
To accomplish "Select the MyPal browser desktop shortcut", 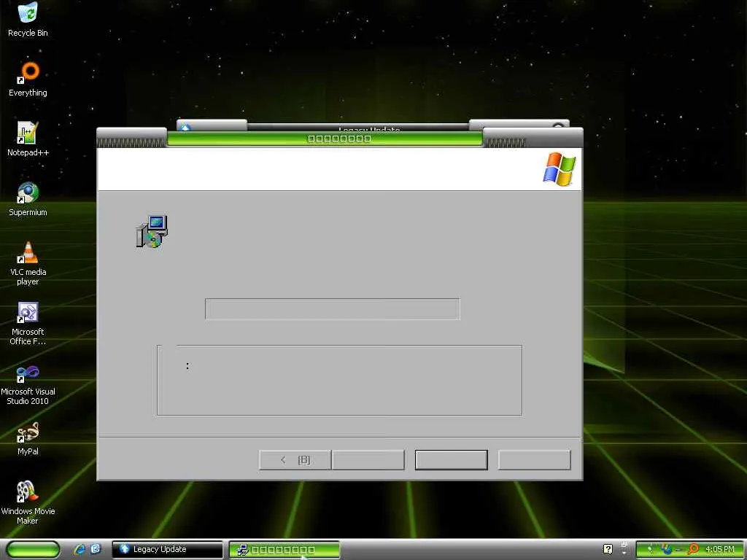I will (28, 438).
